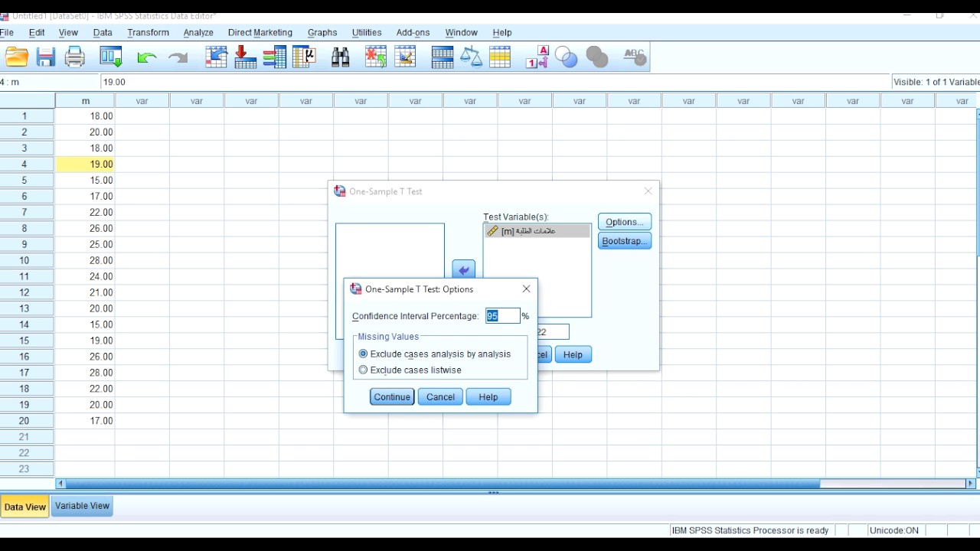Screen dimensions: 980x551
Task: Show all variables gray circles icon
Action: click(597, 57)
